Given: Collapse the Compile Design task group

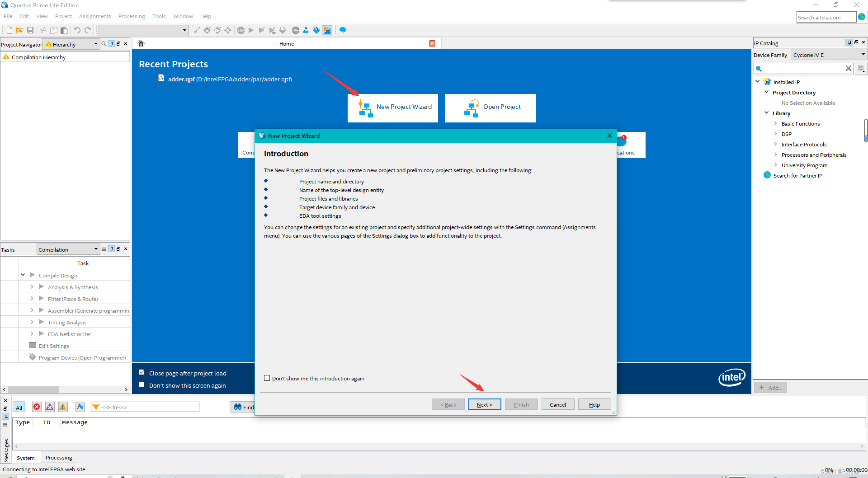Looking at the screenshot, I should 23,275.
